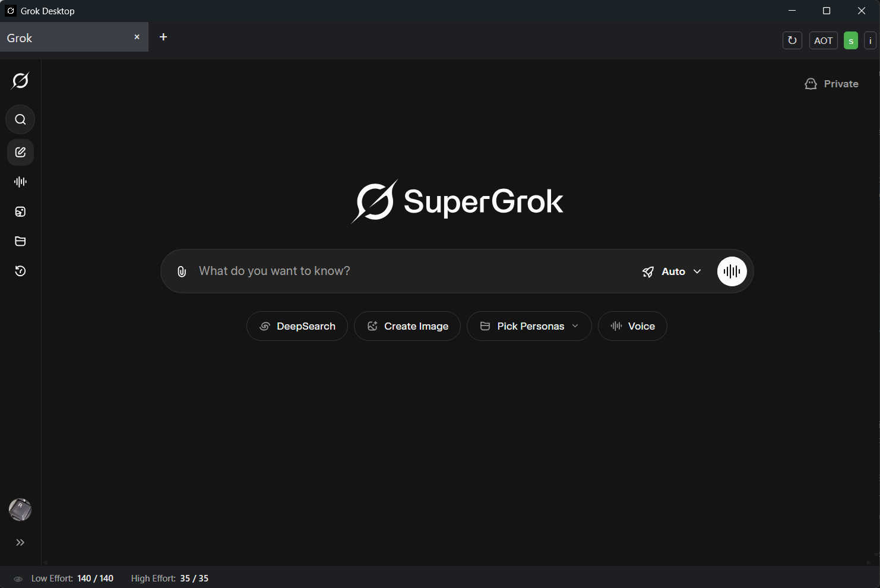
Task: Open the Pick Personas dropdown
Action: click(x=529, y=326)
